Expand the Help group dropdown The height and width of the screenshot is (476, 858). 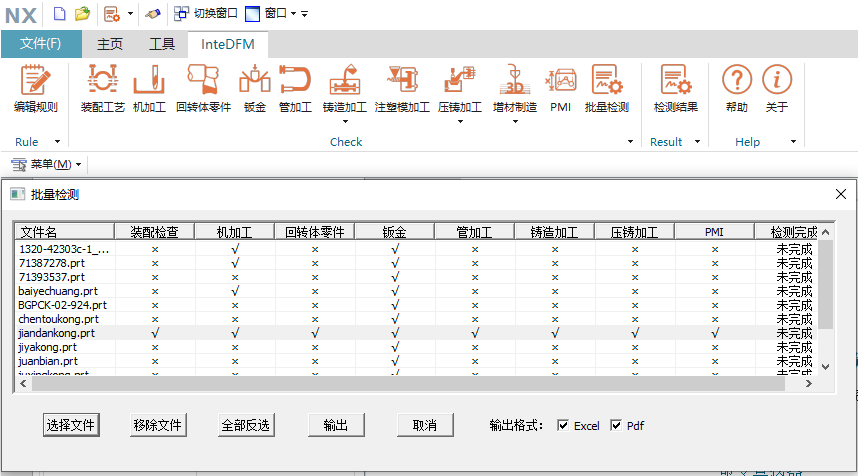tap(793, 142)
